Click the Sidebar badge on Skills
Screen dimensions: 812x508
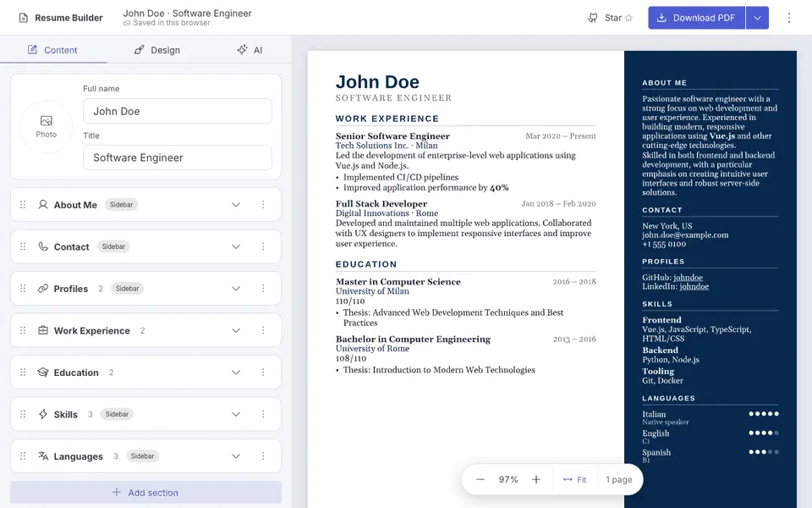117,414
